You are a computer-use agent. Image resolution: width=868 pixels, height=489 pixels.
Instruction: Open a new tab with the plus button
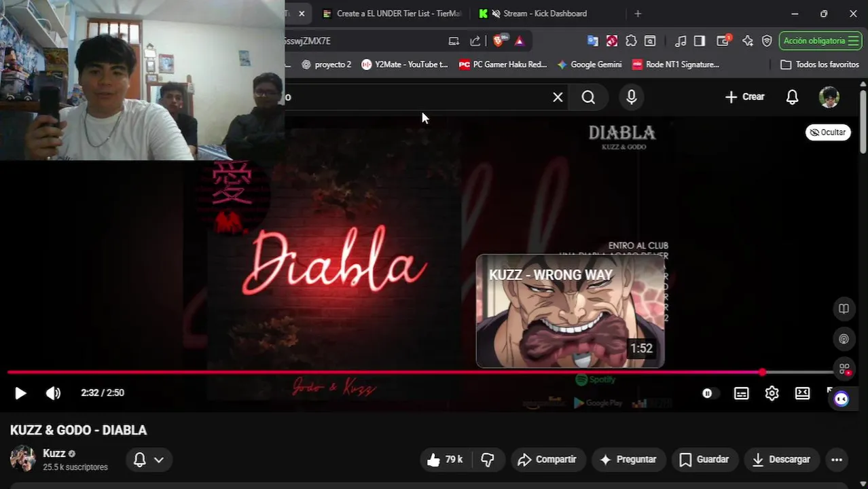(637, 14)
